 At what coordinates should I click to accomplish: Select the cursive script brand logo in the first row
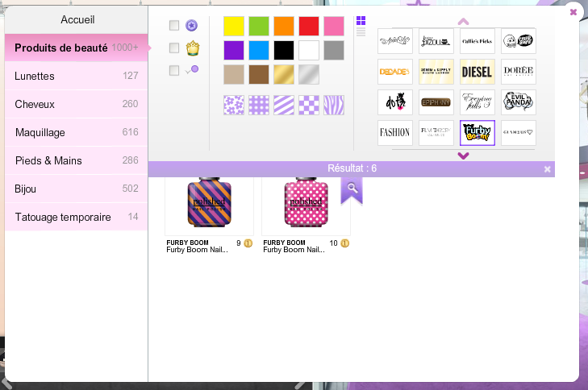click(395, 41)
